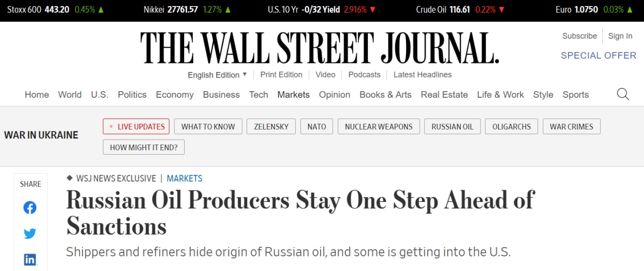Open the search magnifier icon

click(x=623, y=95)
